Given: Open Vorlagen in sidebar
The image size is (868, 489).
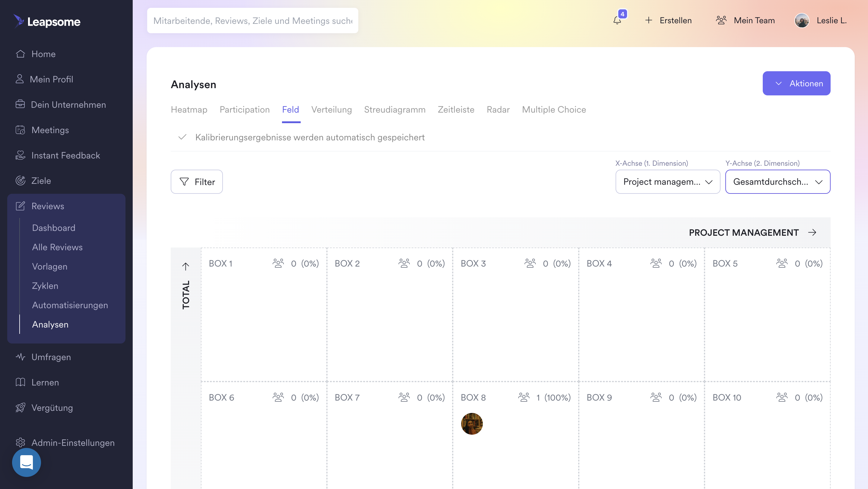Looking at the screenshot, I should (x=49, y=267).
